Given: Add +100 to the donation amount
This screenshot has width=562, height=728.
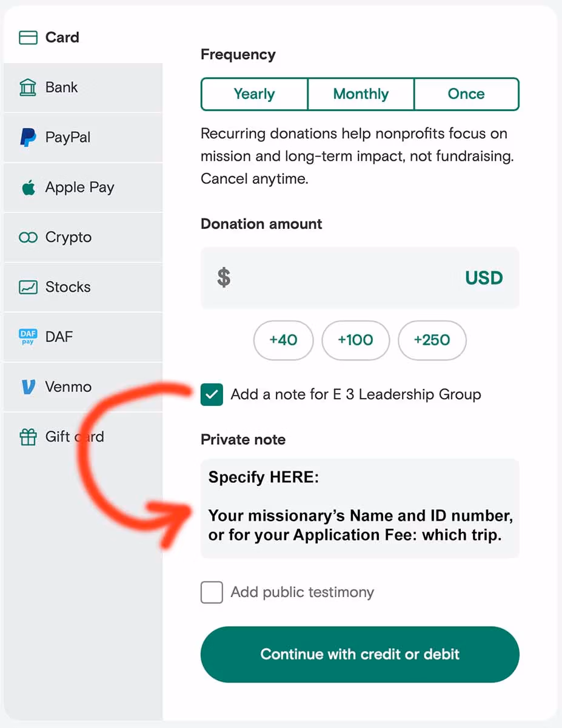Looking at the screenshot, I should (x=355, y=340).
